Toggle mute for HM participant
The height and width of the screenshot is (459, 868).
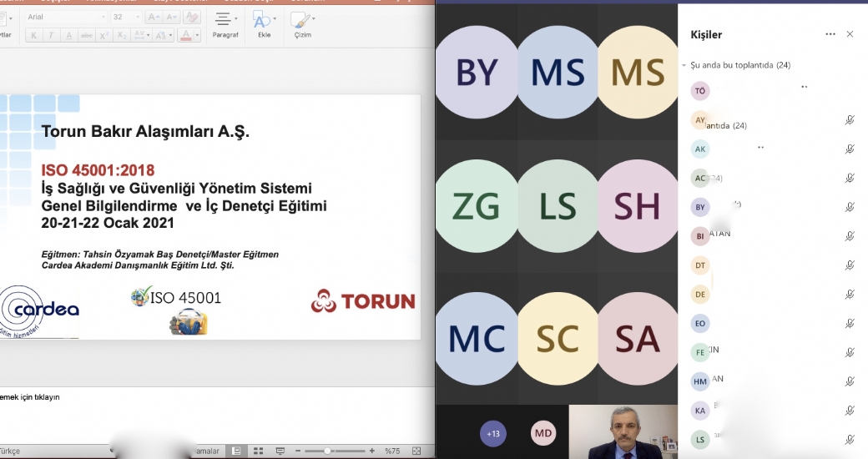[x=850, y=381]
